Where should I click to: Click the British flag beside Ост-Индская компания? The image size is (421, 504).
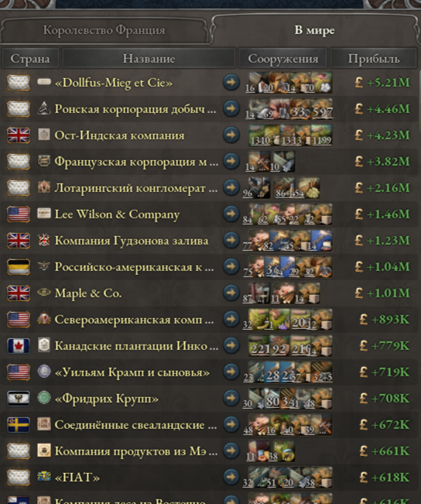coord(19,135)
